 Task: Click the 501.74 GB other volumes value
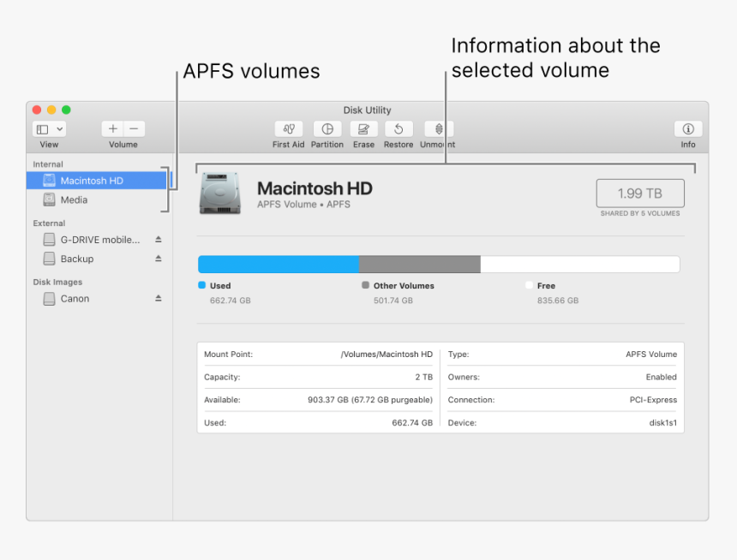(393, 301)
